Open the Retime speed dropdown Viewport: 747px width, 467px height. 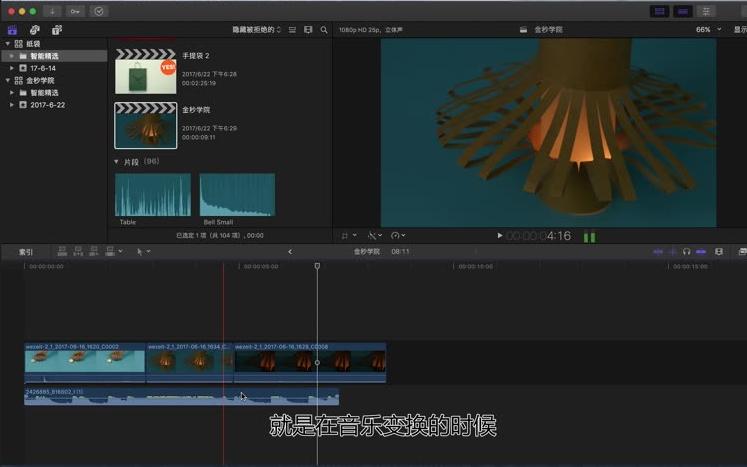point(398,235)
